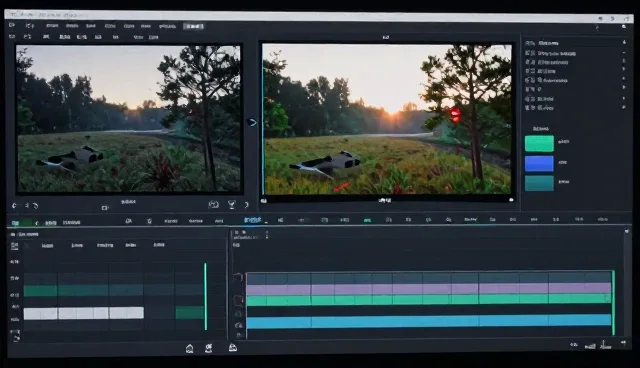This screenshot has height=368, width=640.
Task: Click the green playhead line in lower-left panel
Action: [205, 297]
